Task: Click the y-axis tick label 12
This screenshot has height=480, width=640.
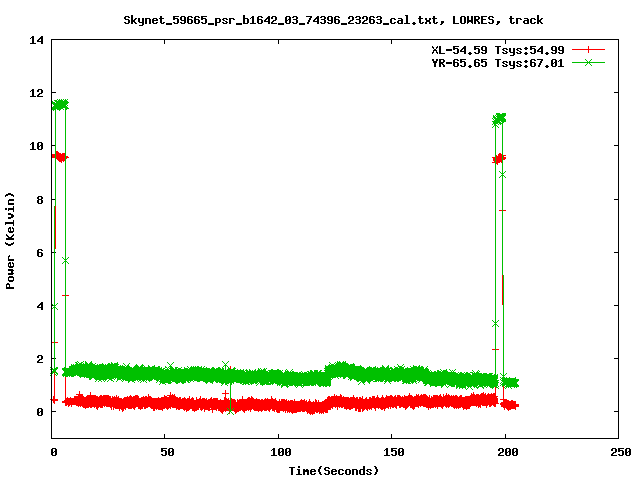Action: 36,93
